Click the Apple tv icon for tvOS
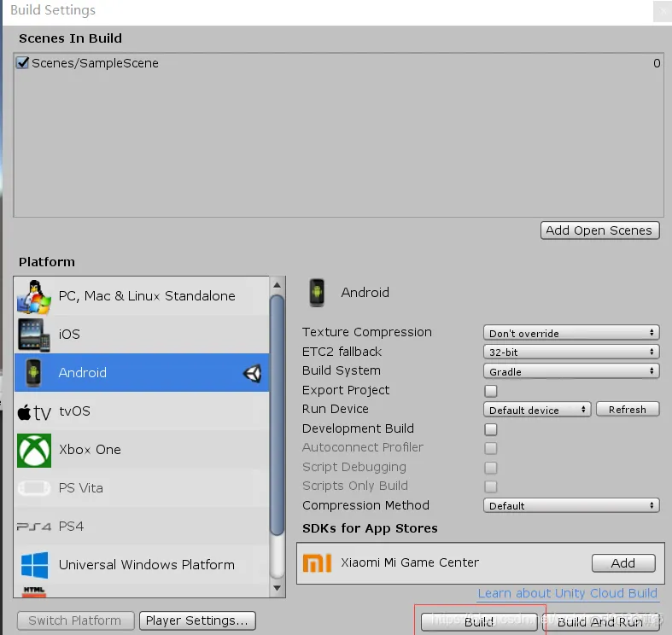 click(34, 412)
